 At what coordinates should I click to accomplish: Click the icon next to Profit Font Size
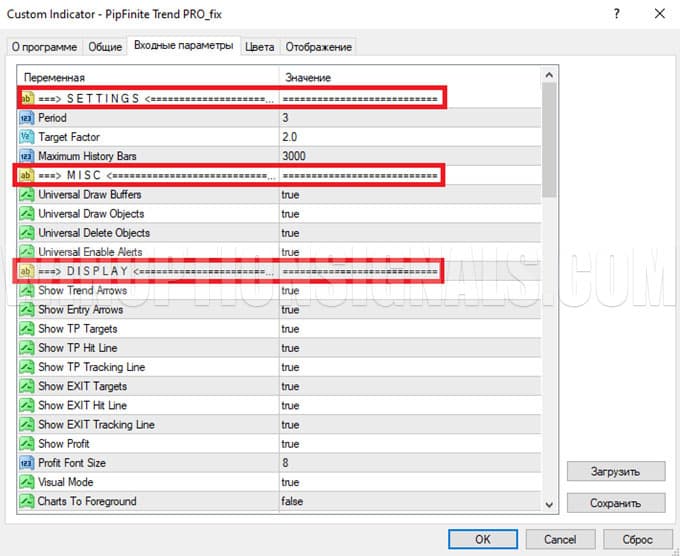(26, 463)
